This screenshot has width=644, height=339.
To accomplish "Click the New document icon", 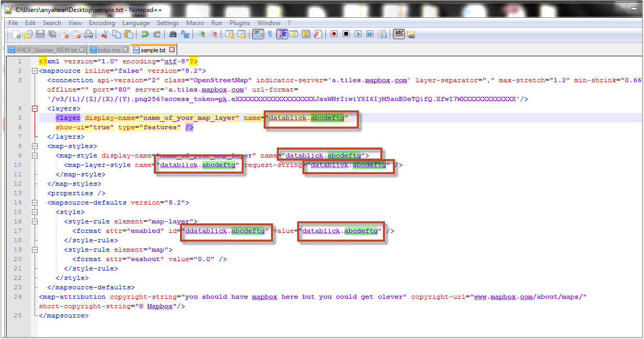I will (x=16, y=35).
